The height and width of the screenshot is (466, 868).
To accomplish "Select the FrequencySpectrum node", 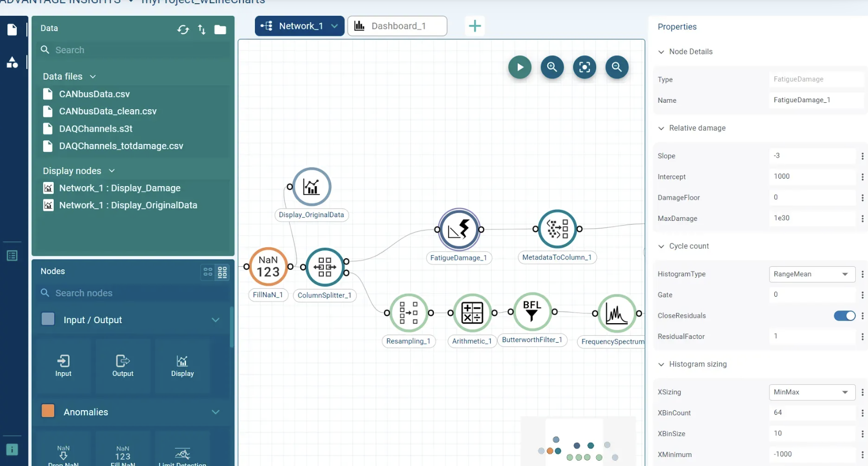I will (616, 313).
